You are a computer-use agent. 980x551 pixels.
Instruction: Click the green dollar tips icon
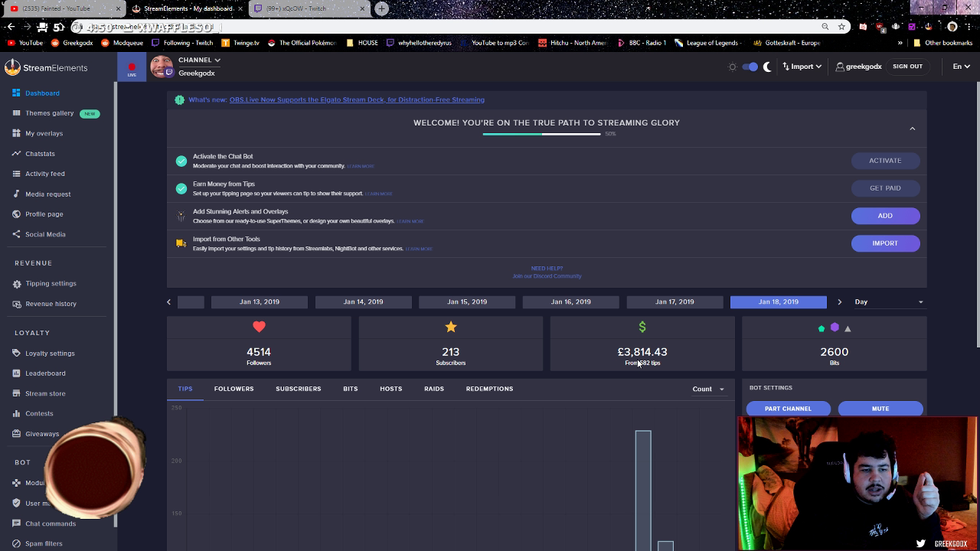[x=642, y=327]
